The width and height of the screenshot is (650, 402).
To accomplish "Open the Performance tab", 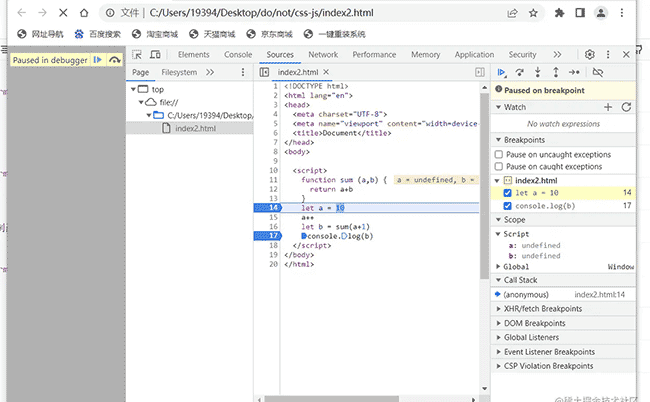I will pos(374,55).
